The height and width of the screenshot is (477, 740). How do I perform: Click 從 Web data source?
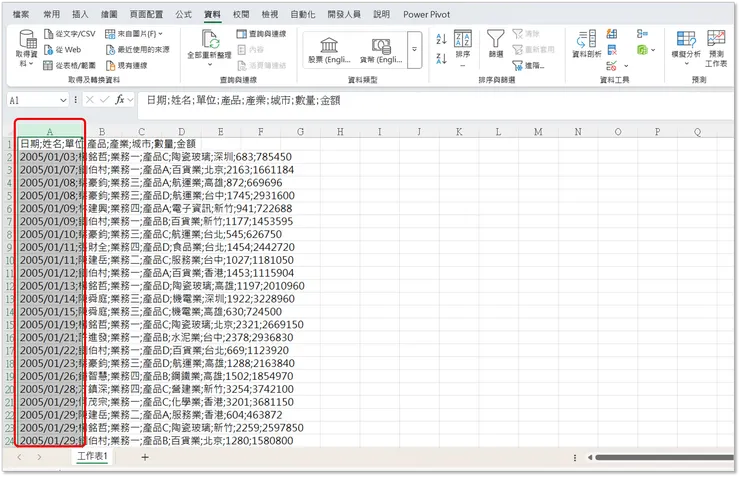pos(62,50)
